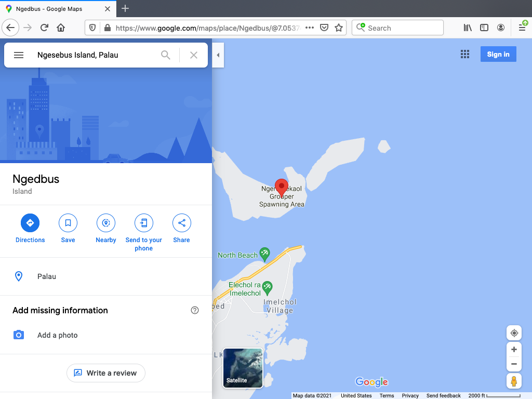Switch map to Satellite view

(243, 368)
